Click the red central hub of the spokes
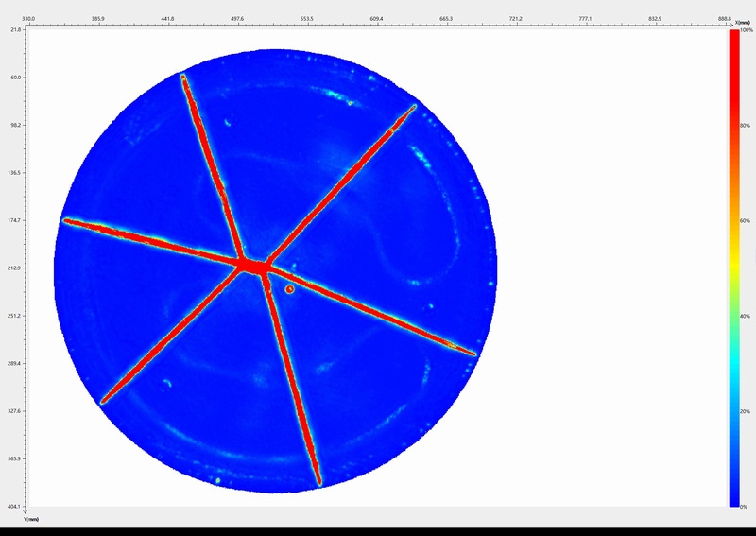756x536 pixels. [251, 266]
